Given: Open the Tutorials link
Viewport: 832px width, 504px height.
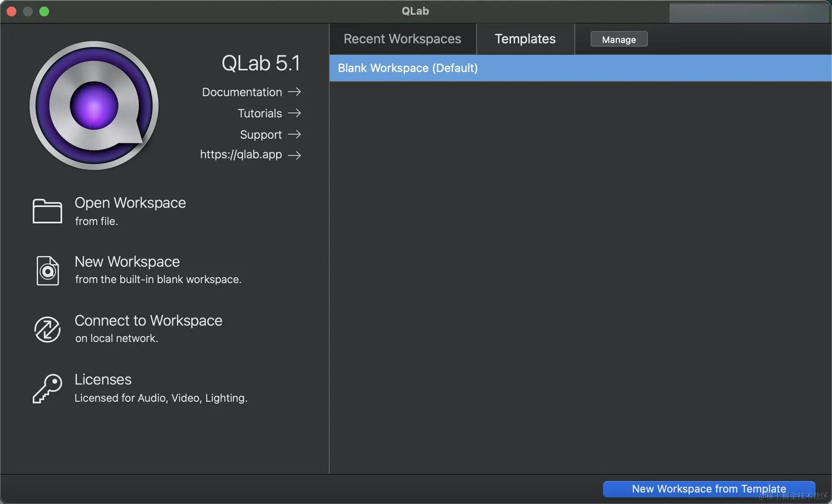Looking at the screenshot, I should point(260,113).
